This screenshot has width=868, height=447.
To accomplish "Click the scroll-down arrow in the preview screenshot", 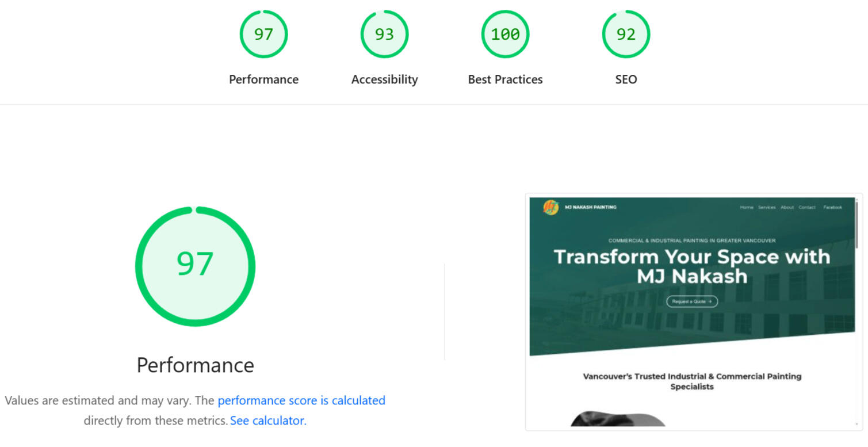I will tap(856, 425).
